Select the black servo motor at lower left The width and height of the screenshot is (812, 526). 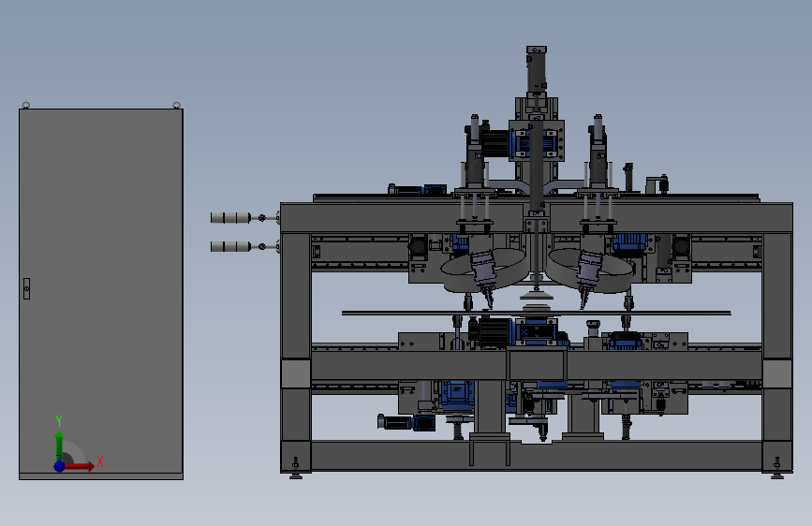click(395, 422)
